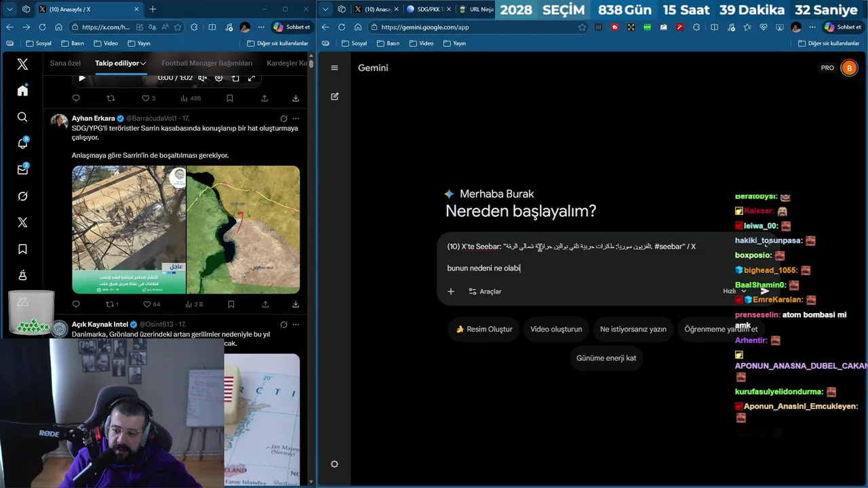868x488 pixels.
Task: Open tab list dropdown in right browser
Action: 325,9
